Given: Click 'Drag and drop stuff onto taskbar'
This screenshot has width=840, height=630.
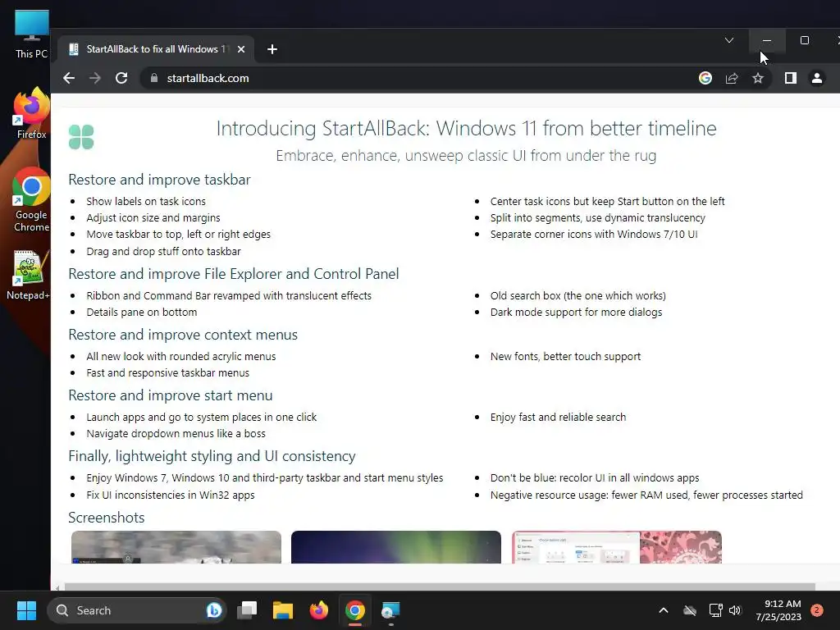Looking at the screenshot, I should click(163, 252).
